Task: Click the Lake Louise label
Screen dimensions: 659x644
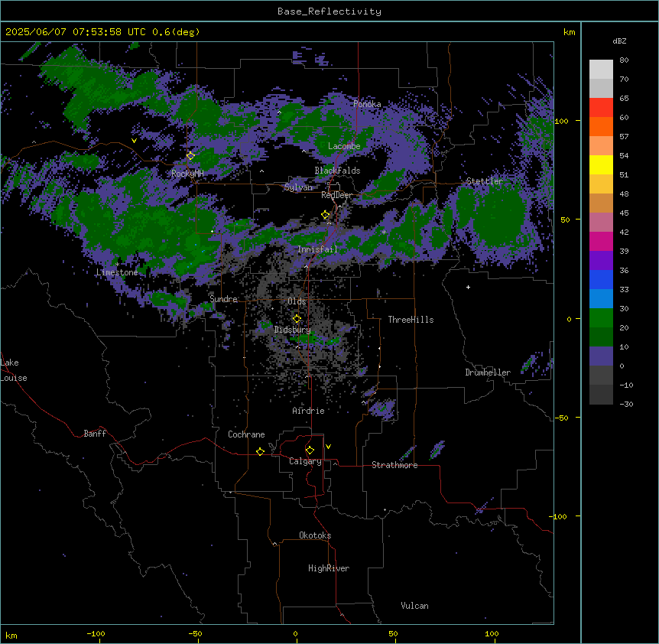Action: pos(14,370)
